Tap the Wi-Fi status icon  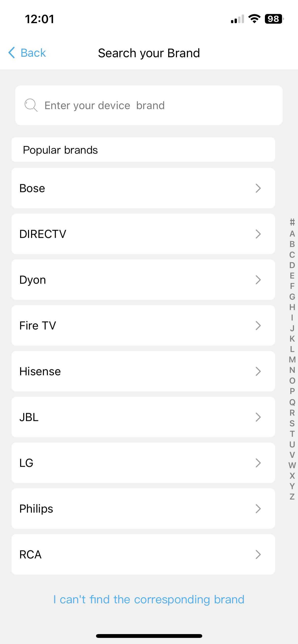(254, 19)
